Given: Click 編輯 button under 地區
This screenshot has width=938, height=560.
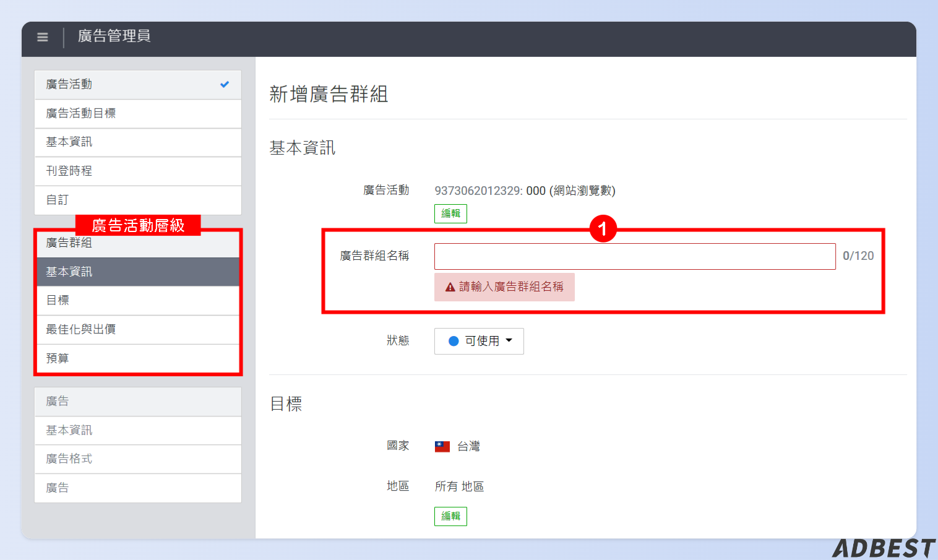Looking at the screenshot, I should click(450, 516).
